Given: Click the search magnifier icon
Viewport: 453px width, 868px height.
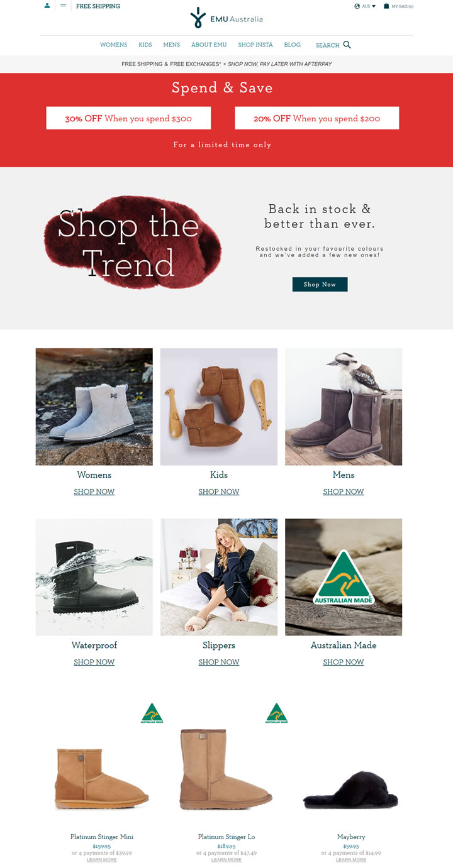Looking at the screenshot, I should click(x=347, y=45).
